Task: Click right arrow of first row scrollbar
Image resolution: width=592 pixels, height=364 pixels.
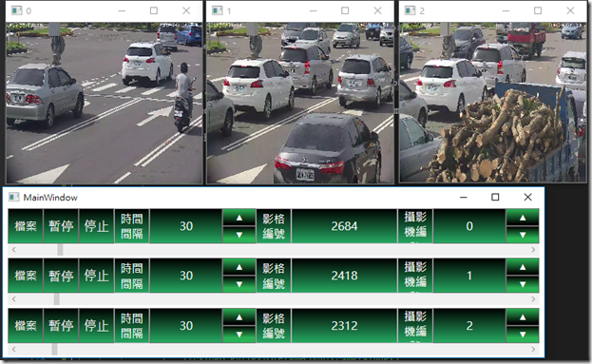Action: pyautogui.click(x=533, y=250)
